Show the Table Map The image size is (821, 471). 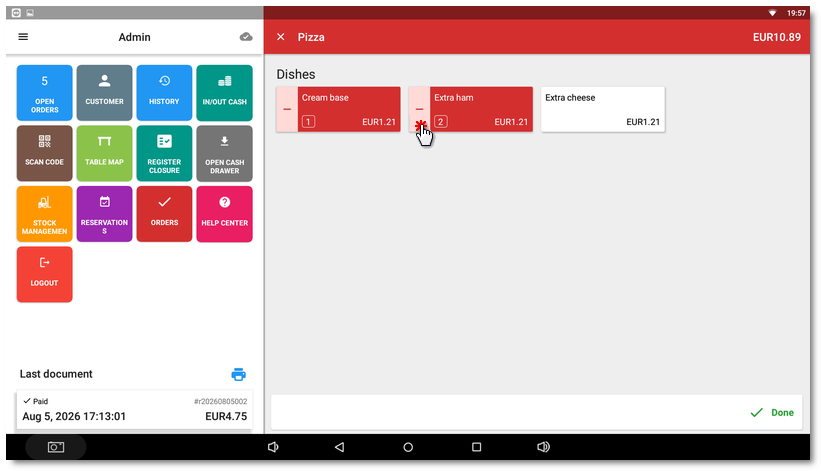[104, 153]
